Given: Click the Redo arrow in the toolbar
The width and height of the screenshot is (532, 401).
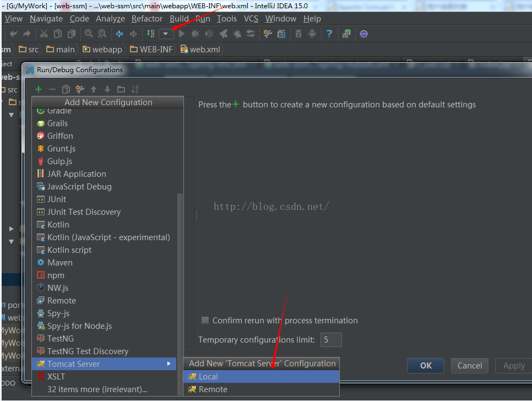Looking at the screenshot, I should [26, 34].
